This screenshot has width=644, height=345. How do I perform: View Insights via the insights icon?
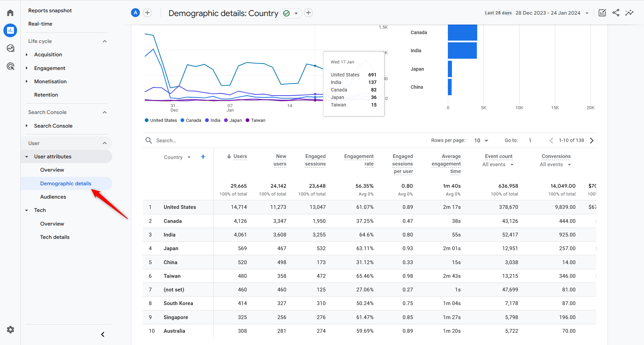coord(629,12)
